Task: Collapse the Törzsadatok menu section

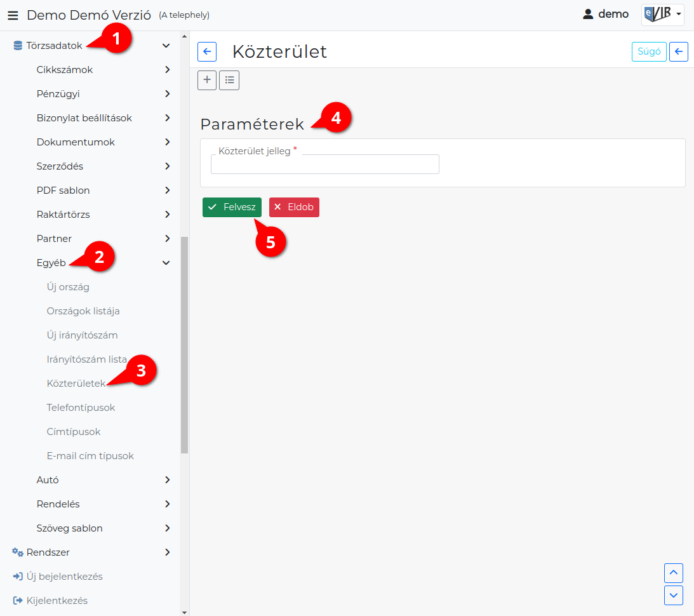Action: pyautogui.click(x=166, y=46)
